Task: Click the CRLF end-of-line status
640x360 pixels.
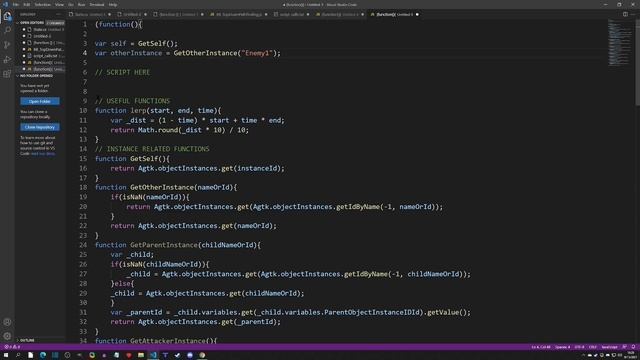Action: [593, 347]
